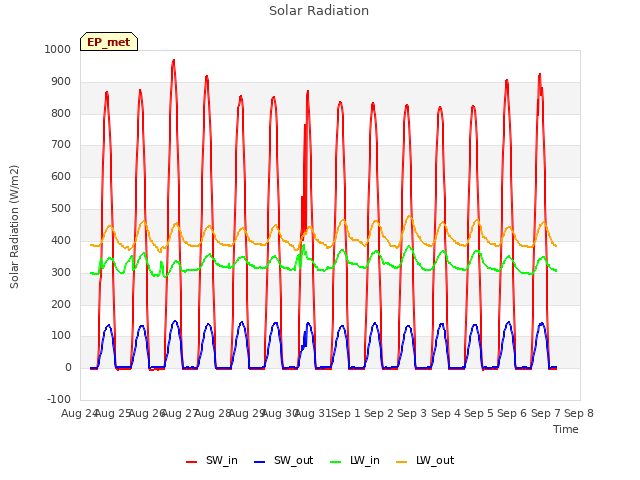Click the 100 y-axis tick label
Screen dimensions: 640x480
61,336
